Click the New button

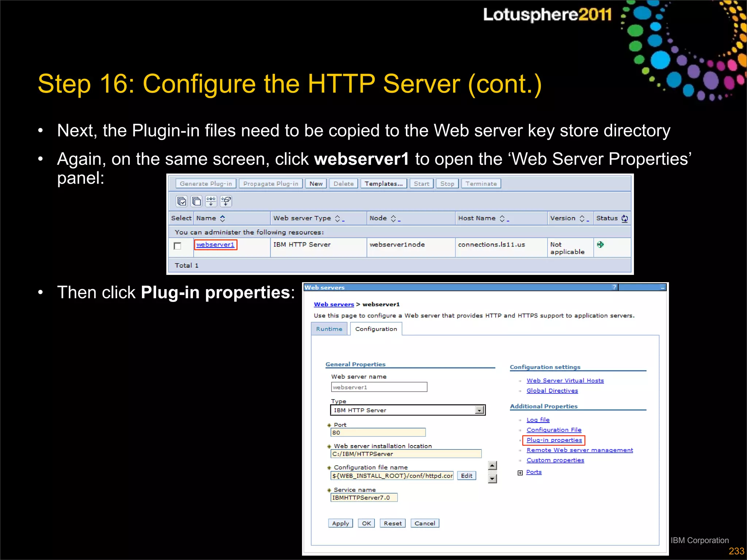pyautogui.click(x=316, y=184)
